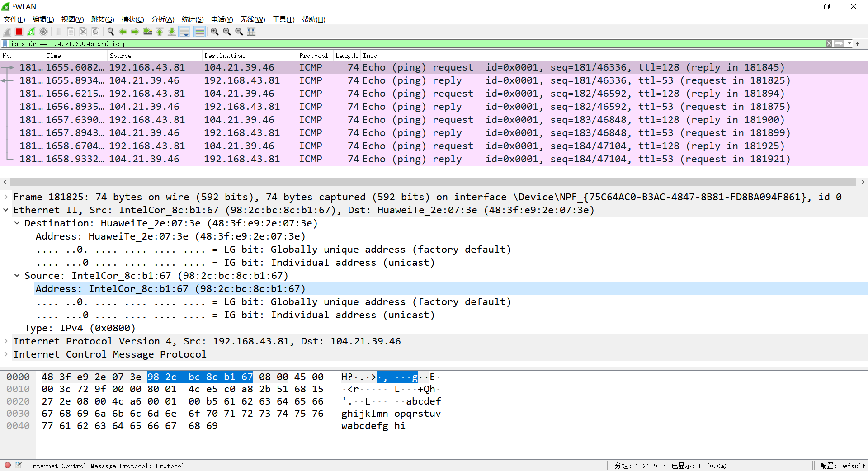The image size is (868, 471).
Task: Open the 无线(W) menu
Action: click(253, 19)
